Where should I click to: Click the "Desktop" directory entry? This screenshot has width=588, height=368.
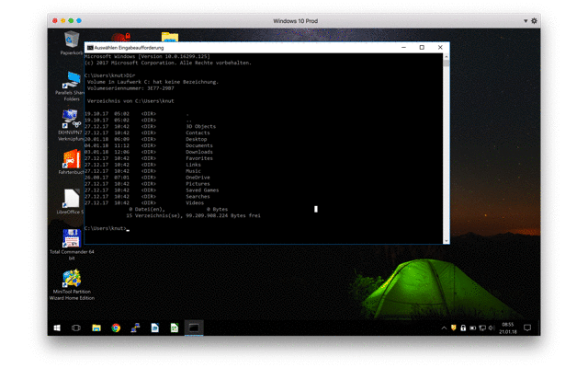pos(196,139)
